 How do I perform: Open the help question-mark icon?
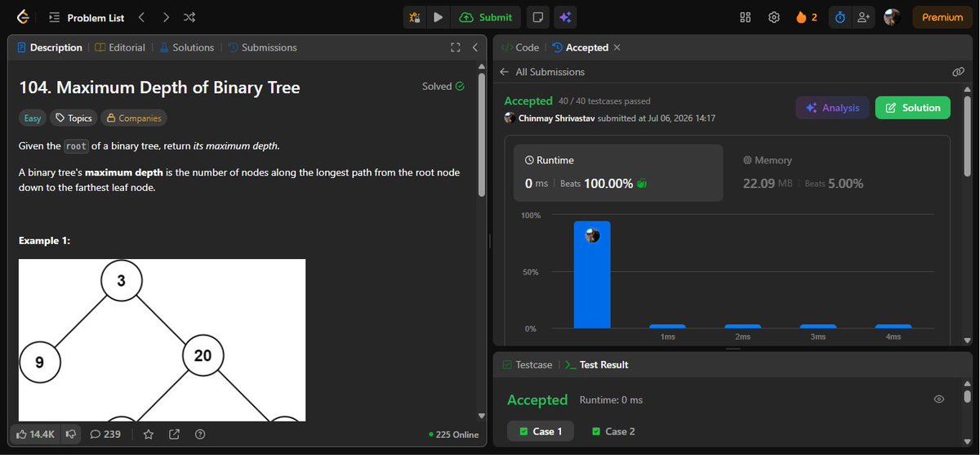(200, 434)
